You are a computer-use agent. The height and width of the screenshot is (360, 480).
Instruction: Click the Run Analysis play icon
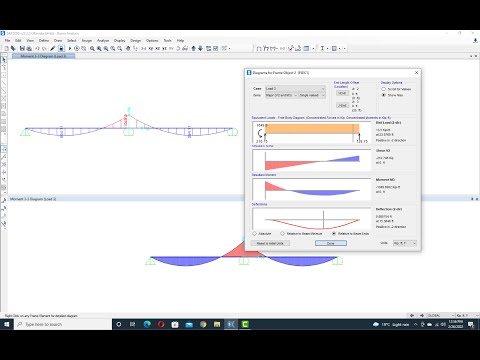pyautogui.click(x=70, y=49)
